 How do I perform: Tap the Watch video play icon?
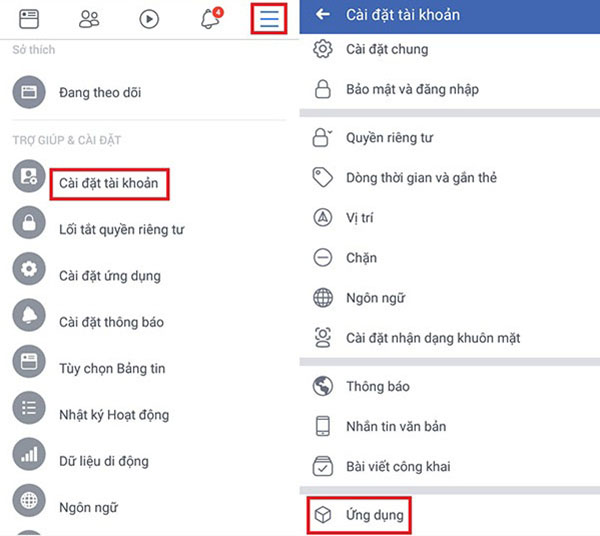(x=149, y=19)
